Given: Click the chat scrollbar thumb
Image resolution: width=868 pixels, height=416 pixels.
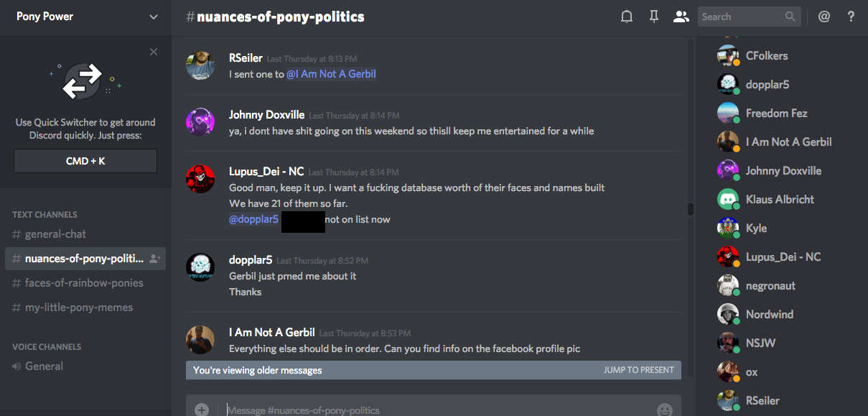Looking at the screenshot, I should click(691, 209).
